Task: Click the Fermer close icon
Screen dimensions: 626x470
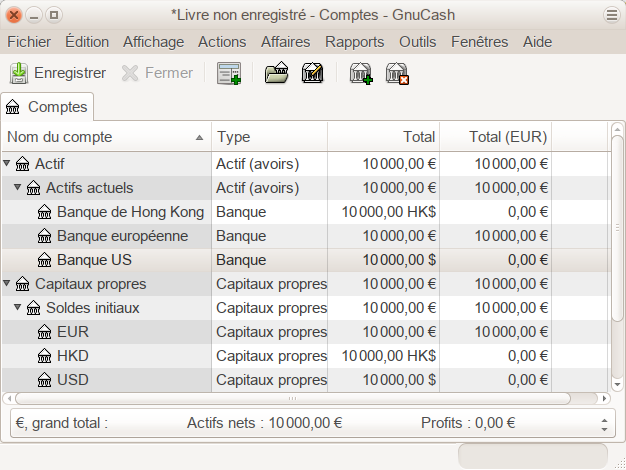Action: click(x=130, y=73)
